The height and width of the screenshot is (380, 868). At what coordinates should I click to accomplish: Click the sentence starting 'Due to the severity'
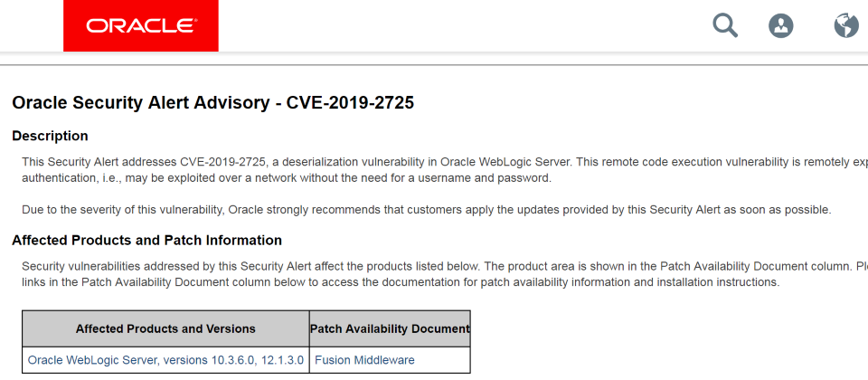426,210
